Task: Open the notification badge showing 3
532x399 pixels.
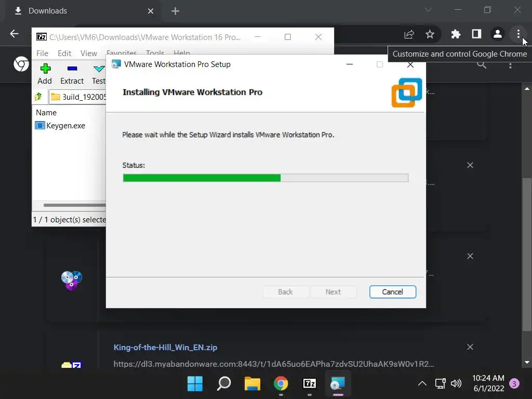Action: pos(514,384)
